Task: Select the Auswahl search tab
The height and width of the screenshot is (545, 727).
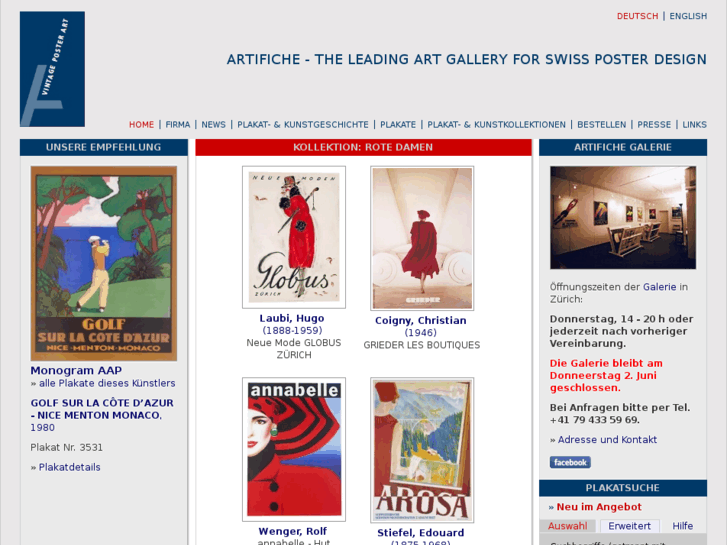Action: pyautogui.click(x=568, y=526)
